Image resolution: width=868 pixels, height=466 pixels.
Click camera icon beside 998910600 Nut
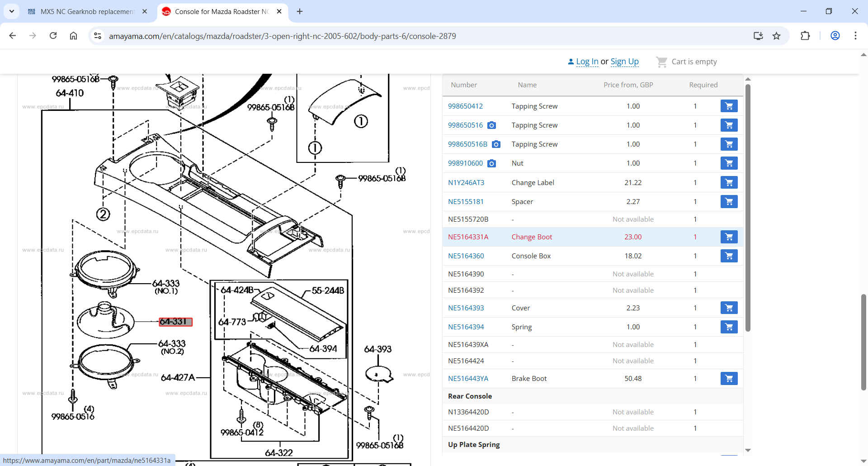(491, 163)
